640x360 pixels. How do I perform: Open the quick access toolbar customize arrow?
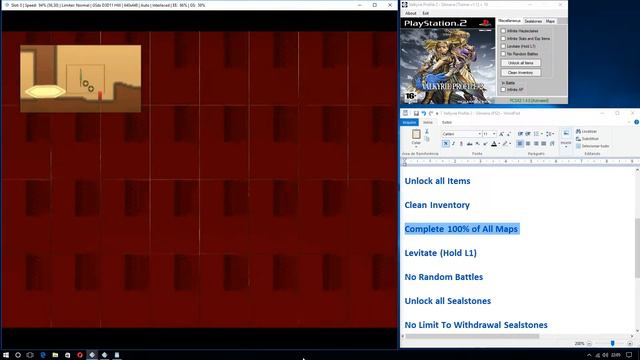tap(437, 113)
